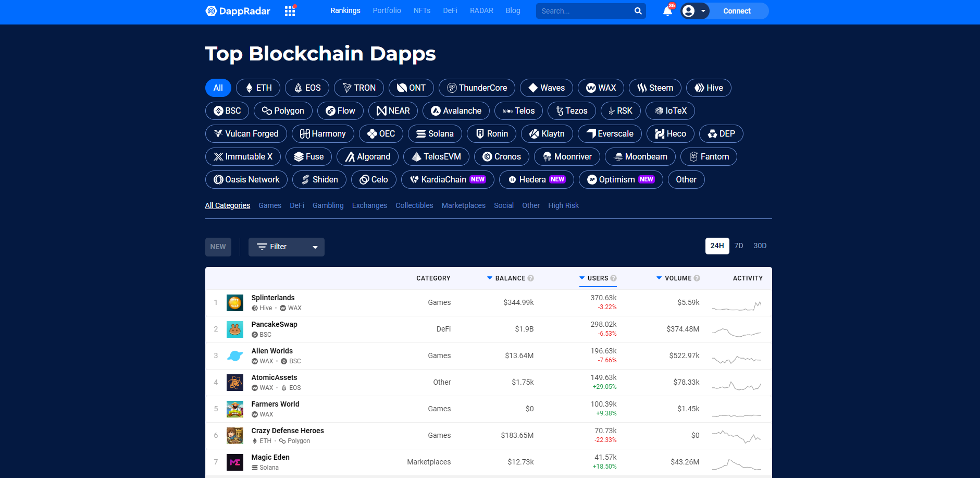This screenshot has width=980, height=478.
Task: Click the Alien Worlds planet icon
Action: tap(235, 356)
